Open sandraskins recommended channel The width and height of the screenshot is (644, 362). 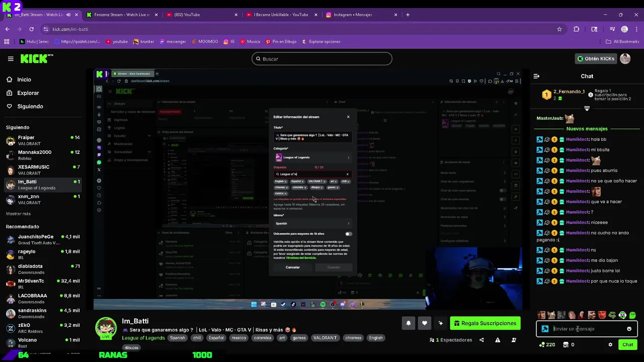[x=42, y=313]
